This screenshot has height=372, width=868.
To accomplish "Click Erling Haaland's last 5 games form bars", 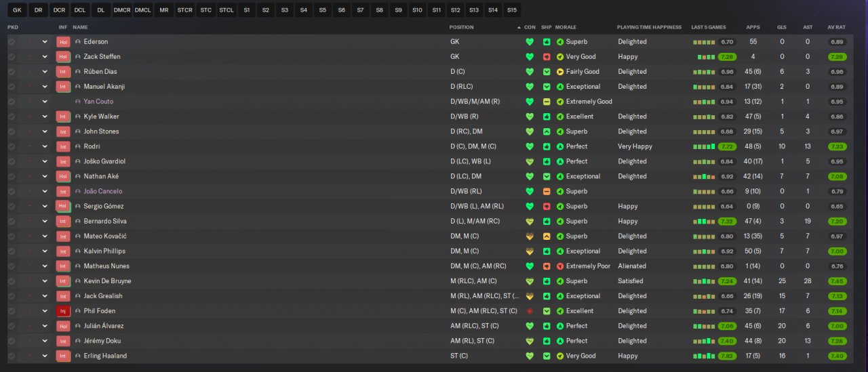I will coord(704,356).
